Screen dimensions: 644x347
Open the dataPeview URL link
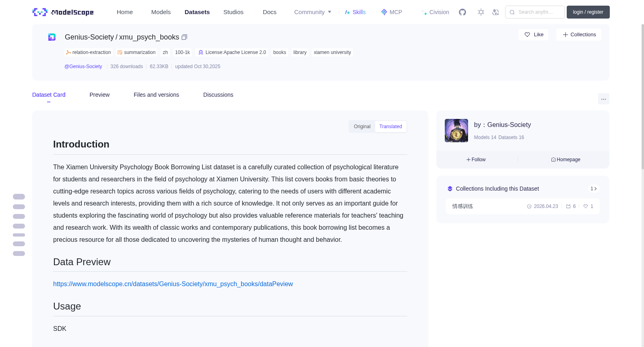tap(173, 284)
